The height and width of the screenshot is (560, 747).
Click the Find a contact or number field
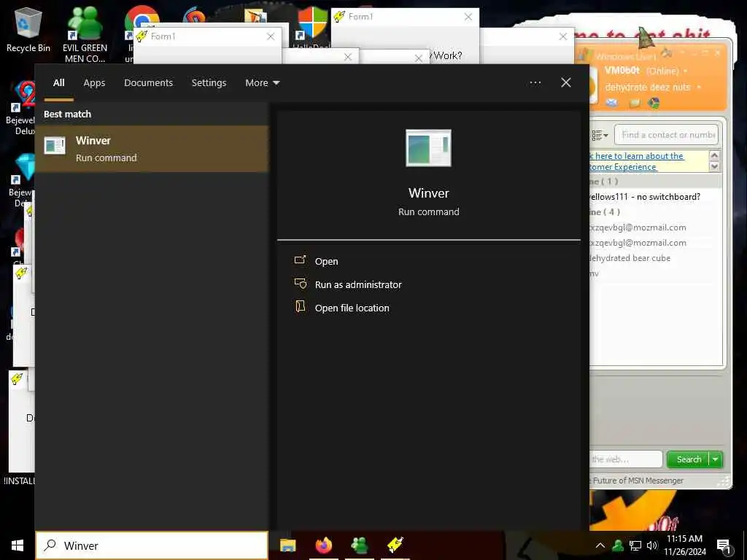[x=666, y=135]
